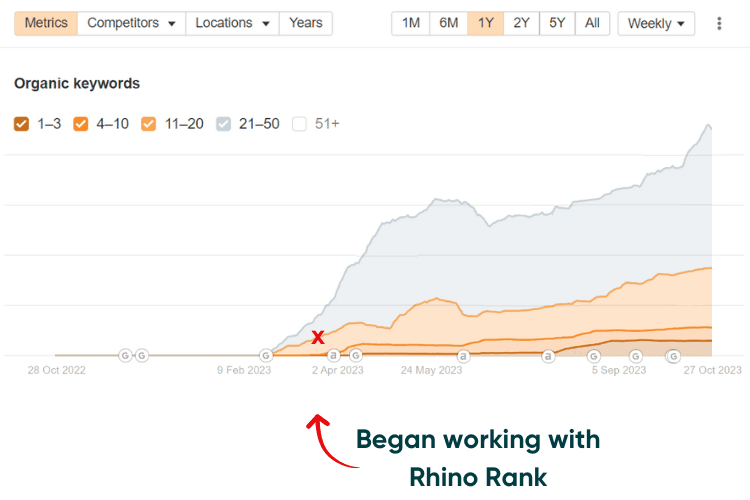The height and width of the screenshot is (500, 750).
Task: Uncheck the 1–3 keyword position checkbox
Action: pyautogui.click(x=22, y=124)
